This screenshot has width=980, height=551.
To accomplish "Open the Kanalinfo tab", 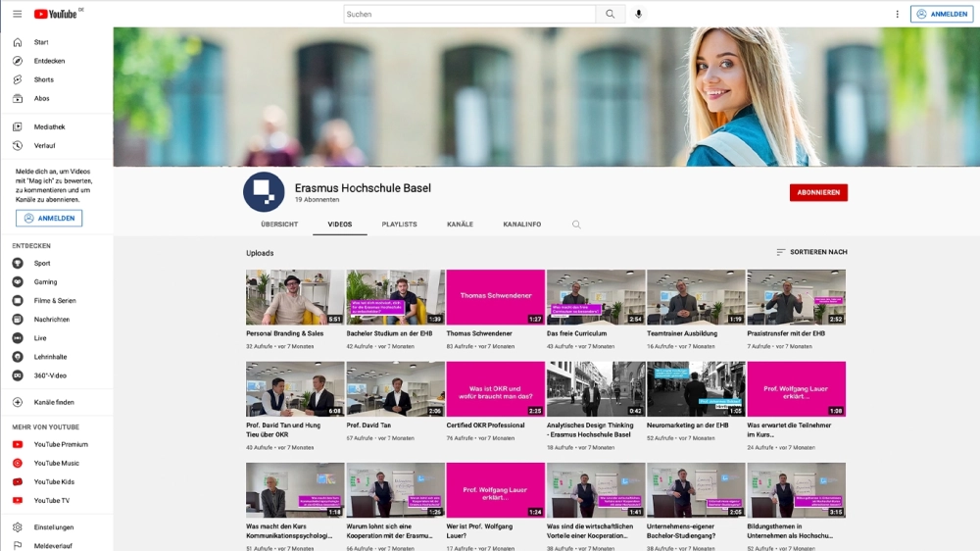I will tap(521, 225).
